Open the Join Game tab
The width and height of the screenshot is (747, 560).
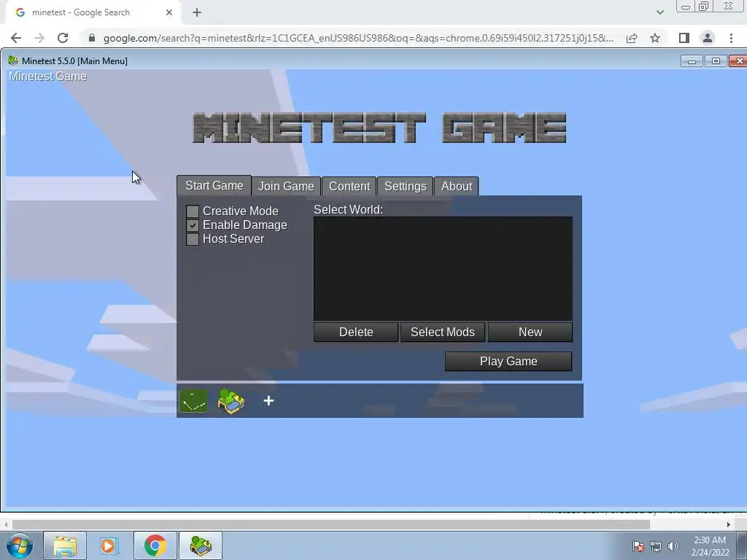(x=286, y=186)
